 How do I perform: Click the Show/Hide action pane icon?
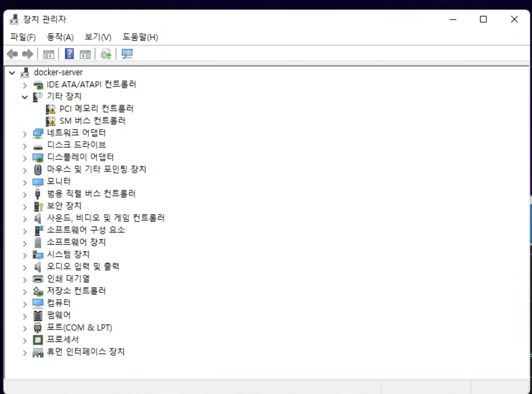click(x=85, y=54)
